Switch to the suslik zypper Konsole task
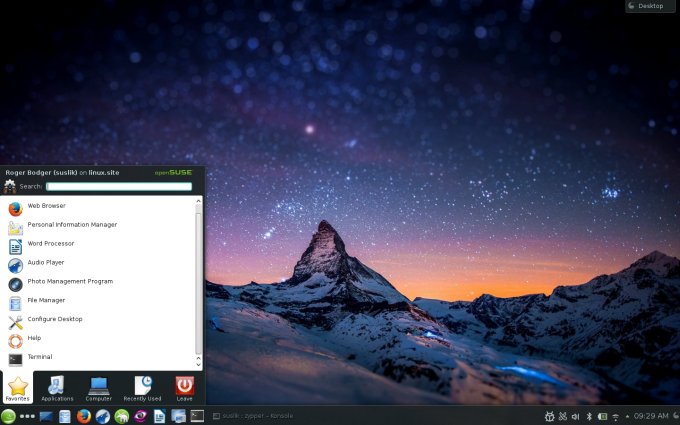 tap(253, 416)
